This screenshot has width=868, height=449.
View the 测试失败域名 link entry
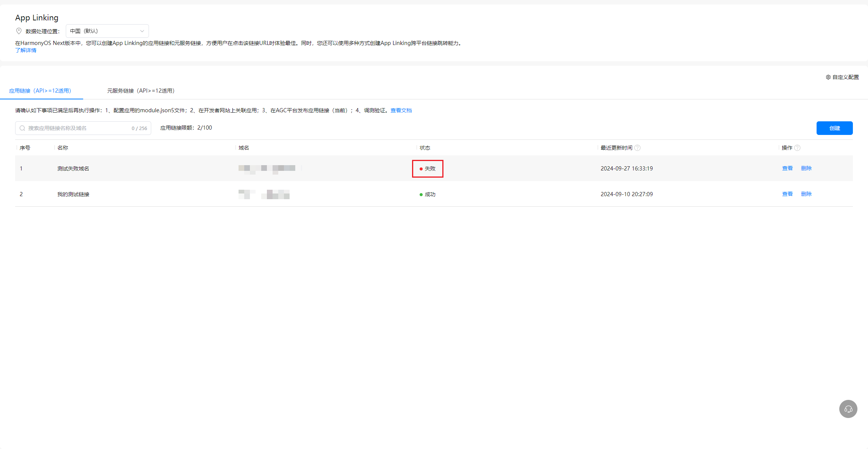click(x=787, y=168)
